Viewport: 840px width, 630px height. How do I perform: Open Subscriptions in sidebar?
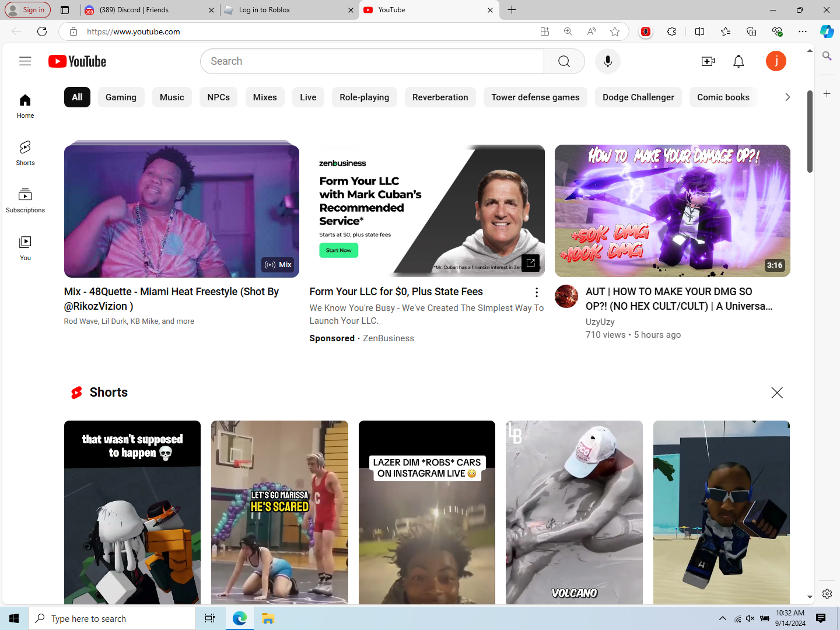pyautogui.click(x=25, y=200)
